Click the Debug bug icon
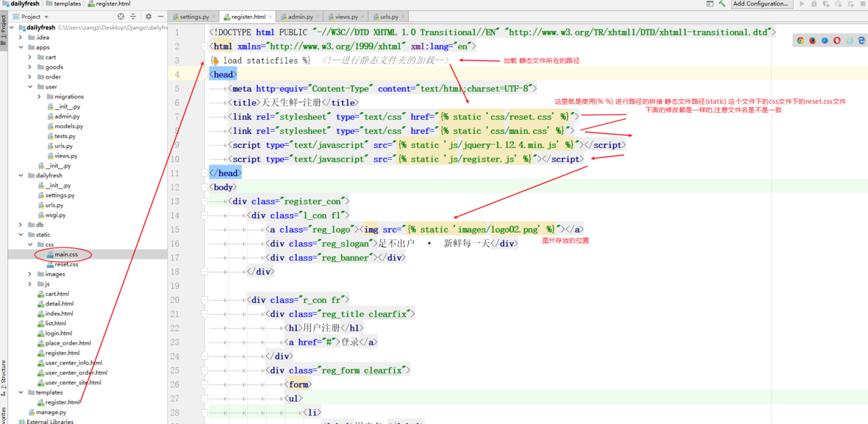Viewport: 868px width, 424px height. point(814,4)
